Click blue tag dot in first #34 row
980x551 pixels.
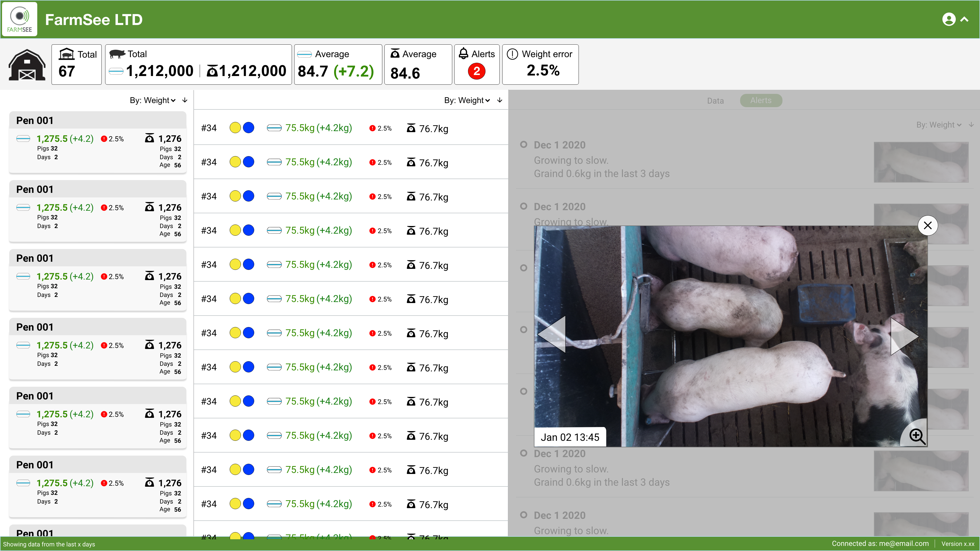[248, 128]
